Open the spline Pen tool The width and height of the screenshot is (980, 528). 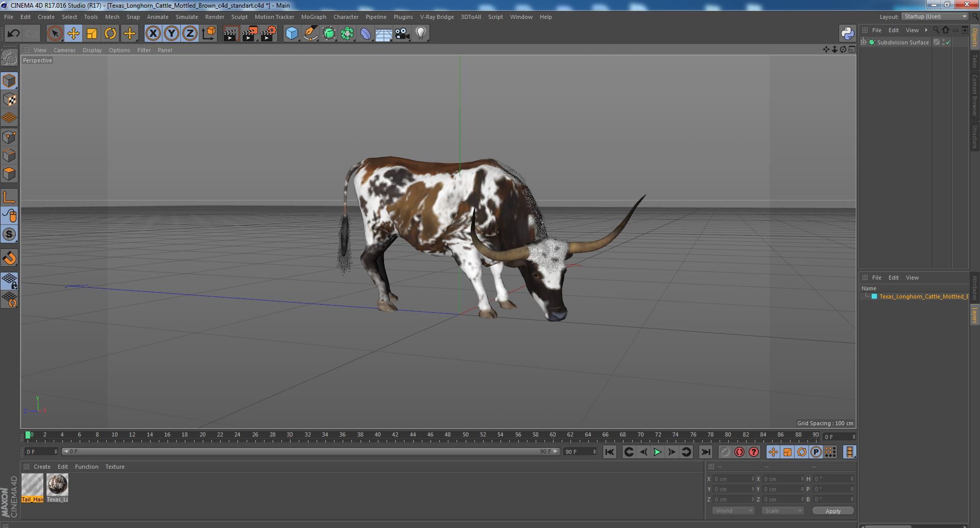[310, 34]
